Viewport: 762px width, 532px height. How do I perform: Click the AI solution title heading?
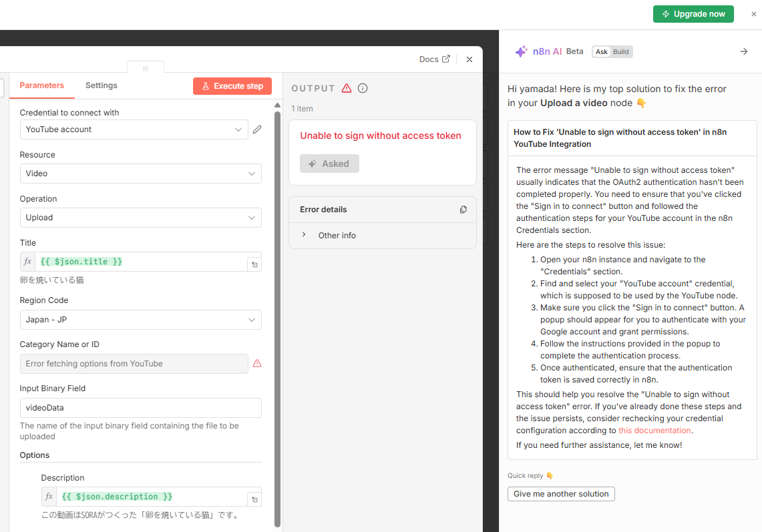tap(620, 138)
